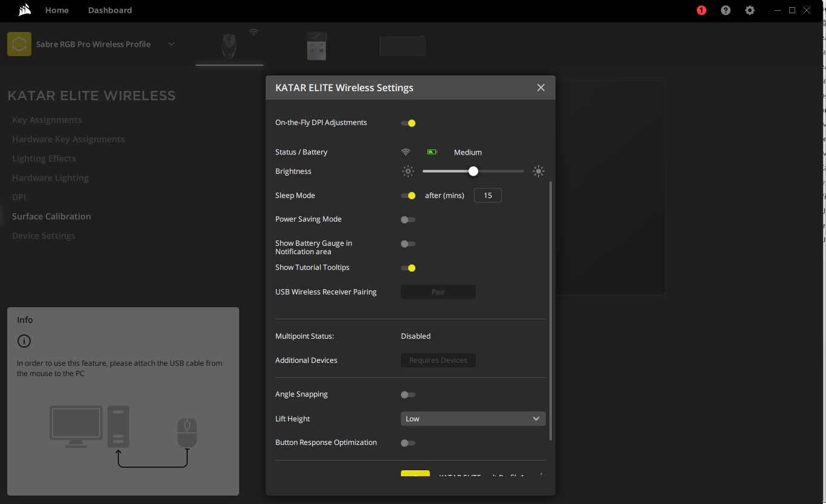The width and height of the screenshot is (826, 504).
Task: Click the PC tower illustration in Info panel
Action: point(118,427)
